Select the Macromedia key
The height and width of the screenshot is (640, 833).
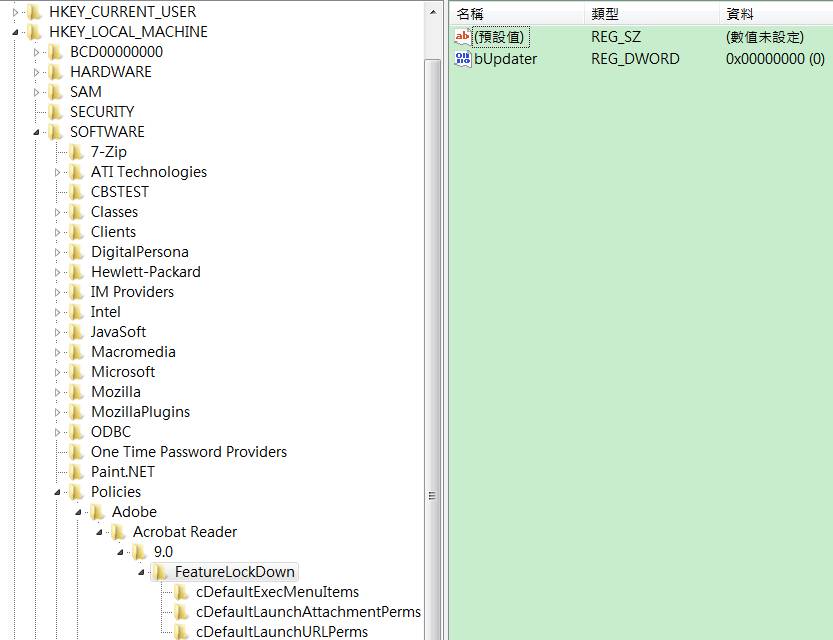pyautogui.click(x=133, y=352)
